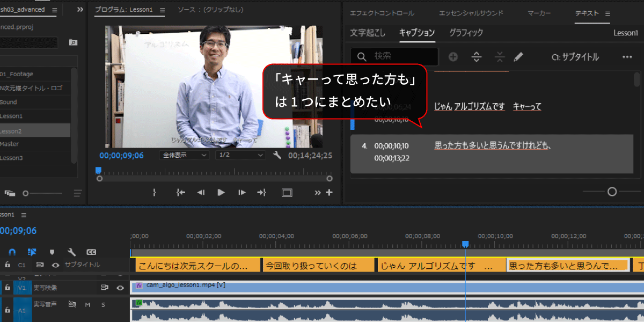Click the Safe Margins frame icon

coord(287,193)
